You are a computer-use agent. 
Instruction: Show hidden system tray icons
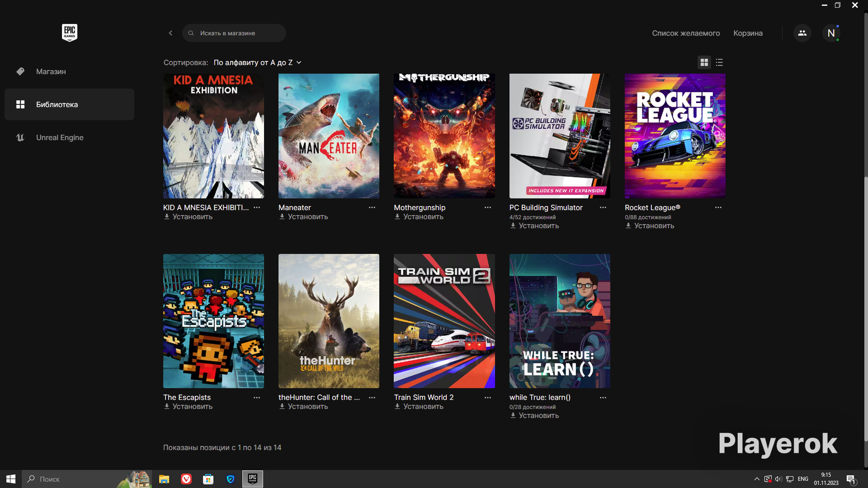click(x=757, y=479)
